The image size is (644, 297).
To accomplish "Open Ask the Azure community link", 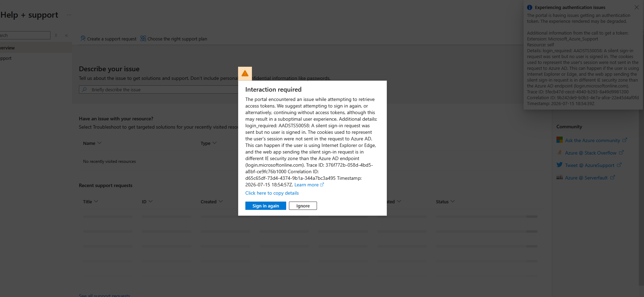I will 592,140.
